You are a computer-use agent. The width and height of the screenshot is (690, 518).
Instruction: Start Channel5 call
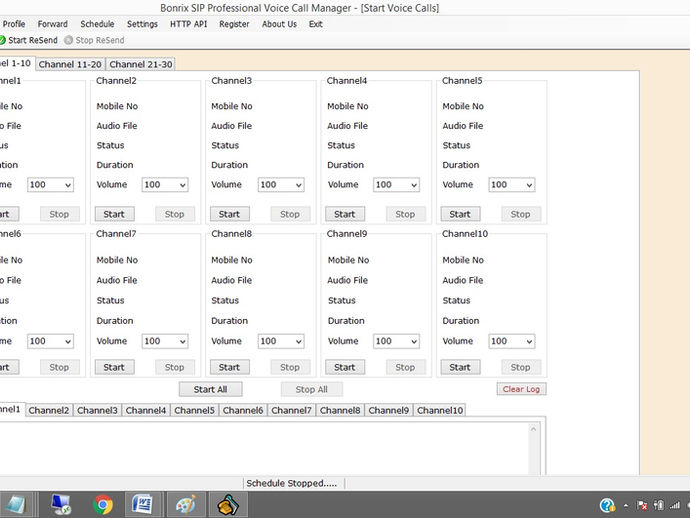pos(460,214)
